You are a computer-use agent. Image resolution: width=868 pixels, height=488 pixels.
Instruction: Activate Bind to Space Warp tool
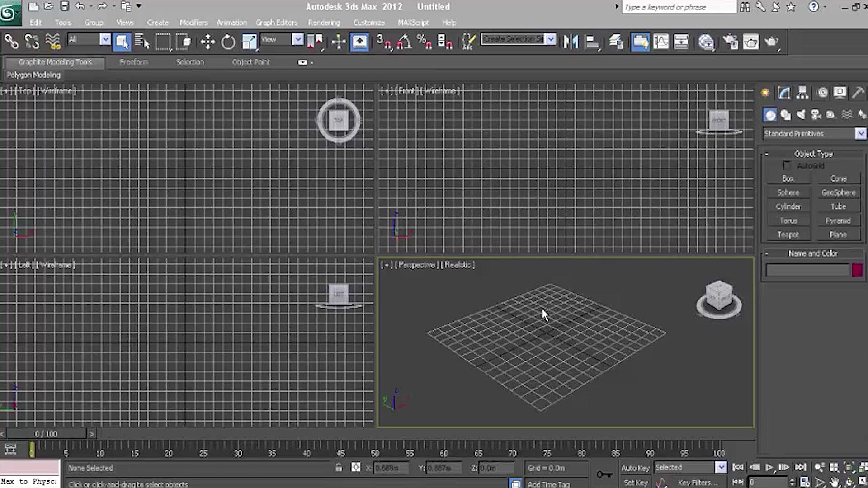53,42
